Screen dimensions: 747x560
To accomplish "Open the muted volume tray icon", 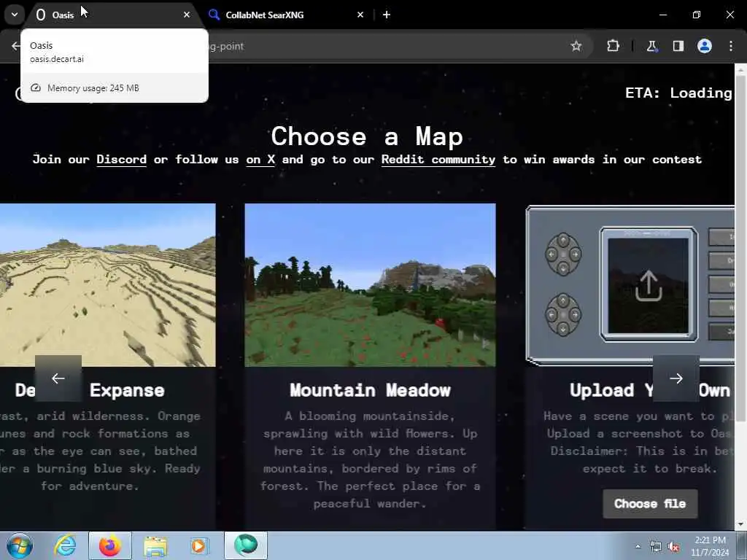I will coord(673,547).
